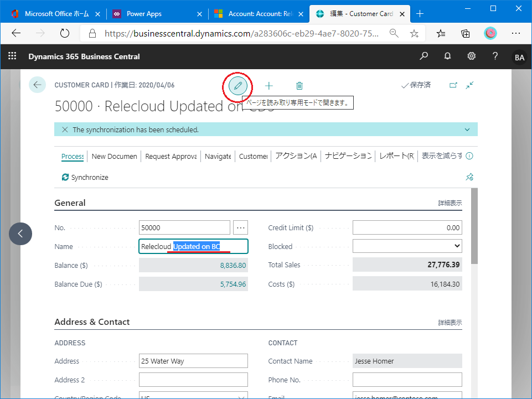This screenshot has height=399, width=532.
Task: Switch to Account: Account browser tab
Action: [258, 14]
